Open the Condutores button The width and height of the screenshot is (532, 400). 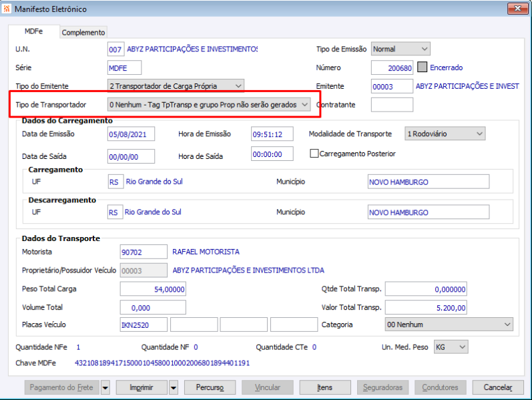click(441, 387)
